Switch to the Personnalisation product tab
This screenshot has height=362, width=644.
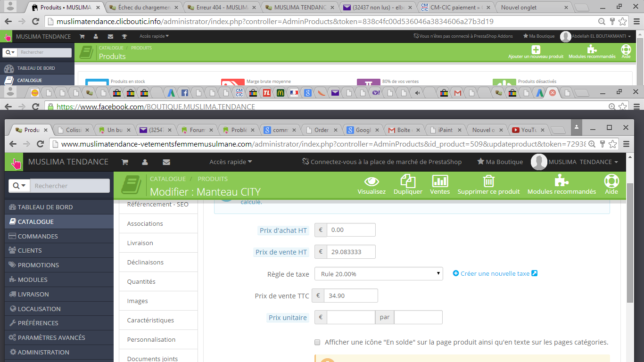158,339
